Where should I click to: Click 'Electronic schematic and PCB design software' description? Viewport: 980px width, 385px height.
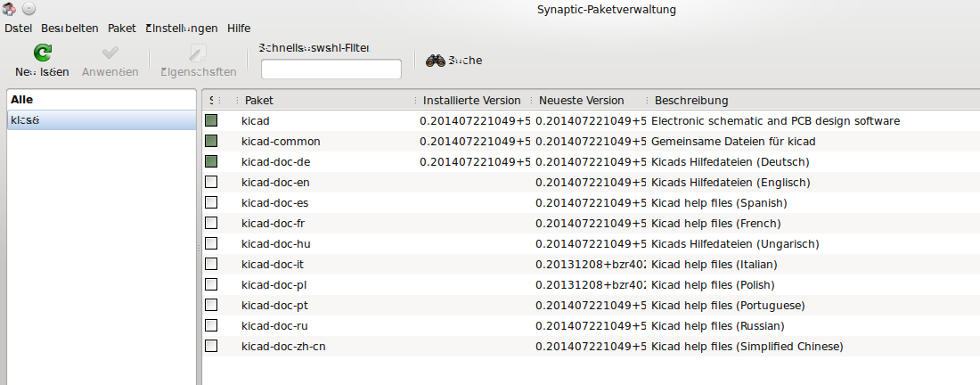[776, 120]
